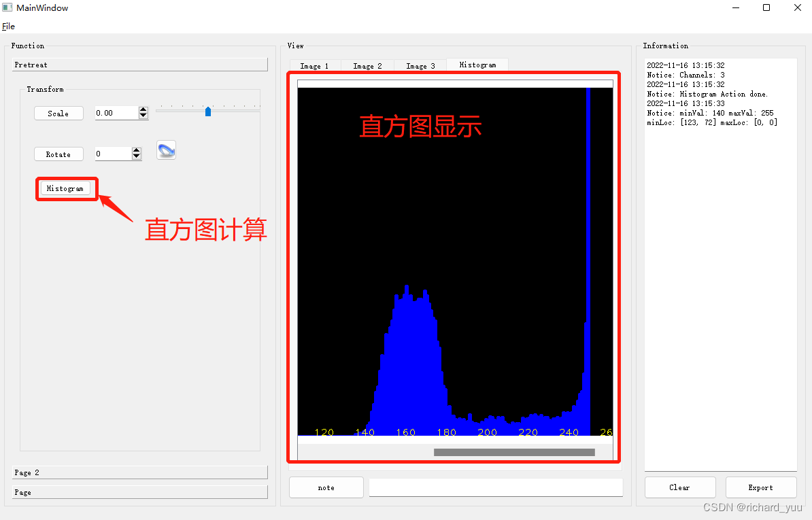
Task: Click the horizontal scrollbar under the histogram
Action: tap(513, 451)
